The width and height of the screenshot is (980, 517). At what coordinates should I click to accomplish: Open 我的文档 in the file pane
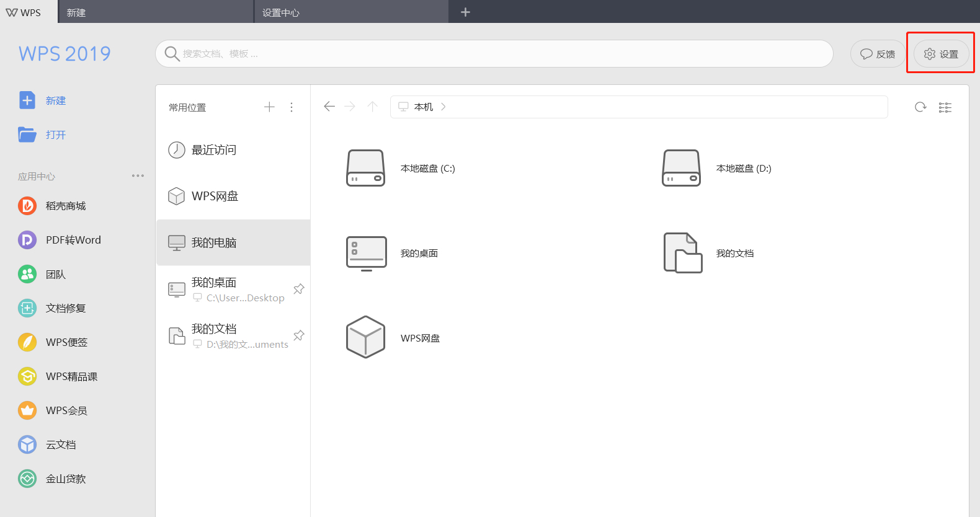pyautogui.click(x=708, y=253)
